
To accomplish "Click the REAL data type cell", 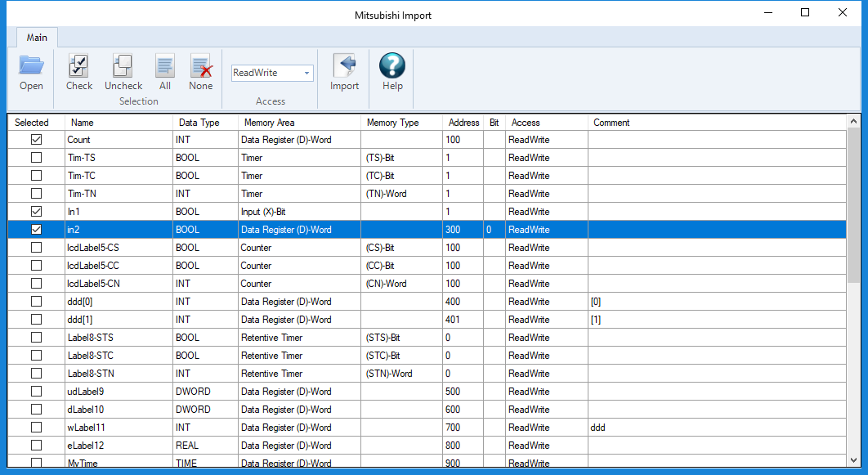I will click(x=205, y=445).
